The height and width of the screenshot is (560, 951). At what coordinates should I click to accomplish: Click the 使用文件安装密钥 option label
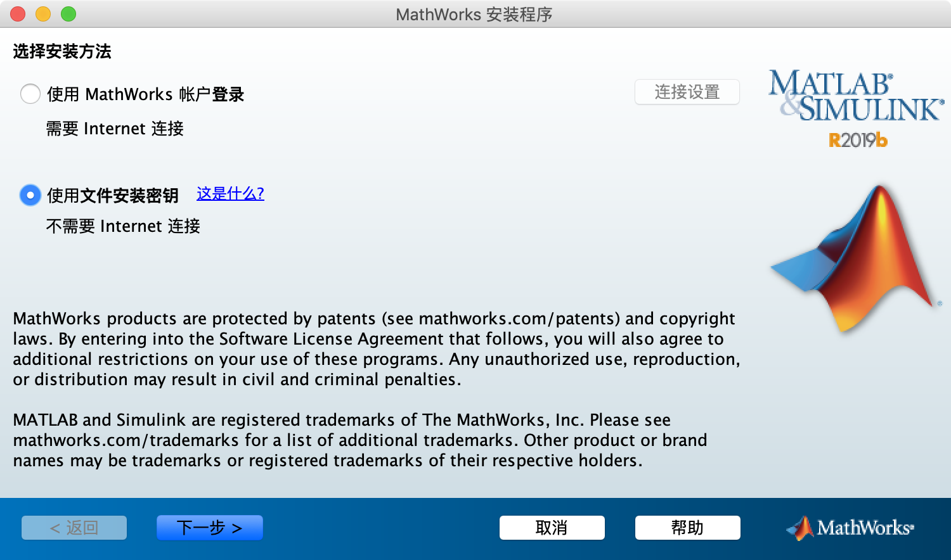(x=113, y=196)
